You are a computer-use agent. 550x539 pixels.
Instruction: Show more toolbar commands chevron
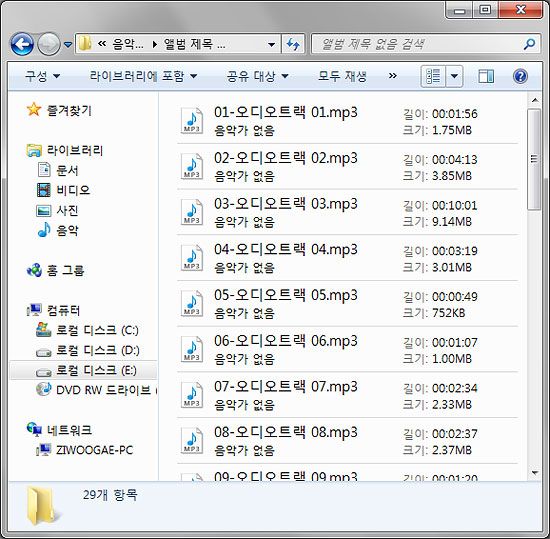[393, 76]
